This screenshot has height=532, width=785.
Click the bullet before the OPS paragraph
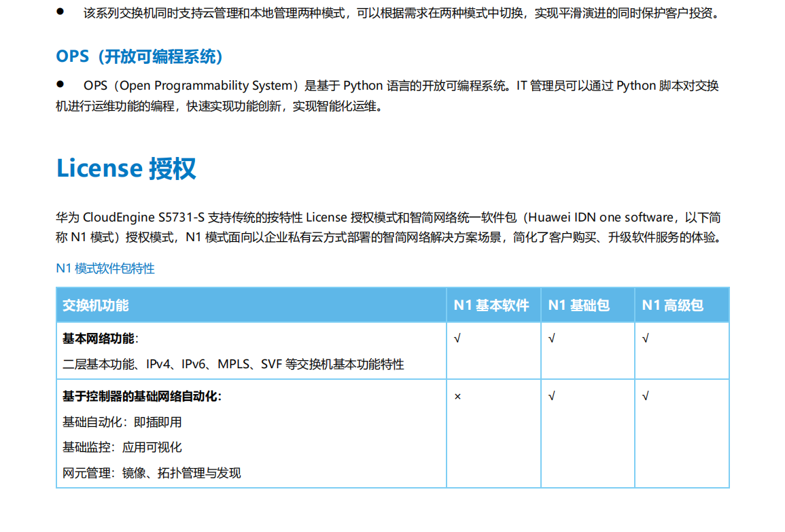[x=60, y=84]
